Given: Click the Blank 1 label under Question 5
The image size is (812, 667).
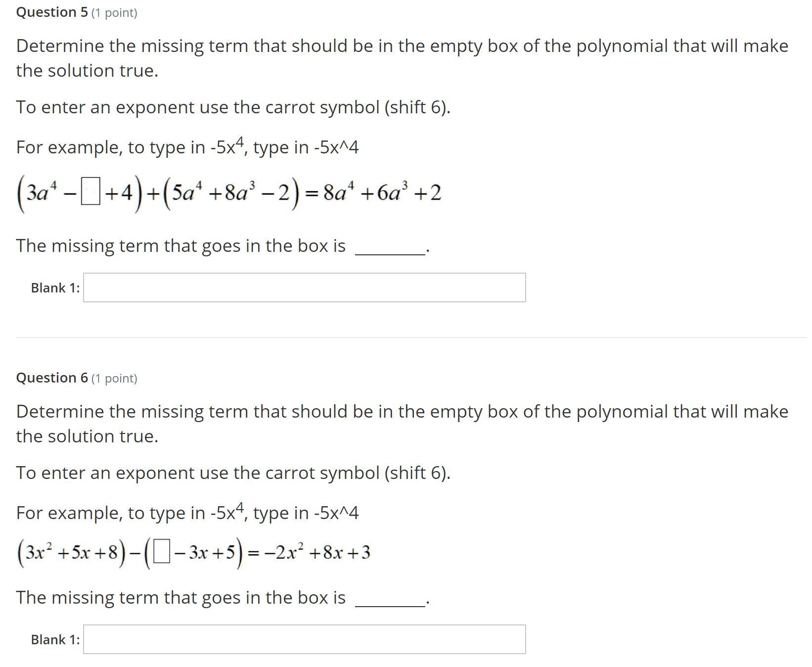Looking at the screenshot, I should (55, 288).
